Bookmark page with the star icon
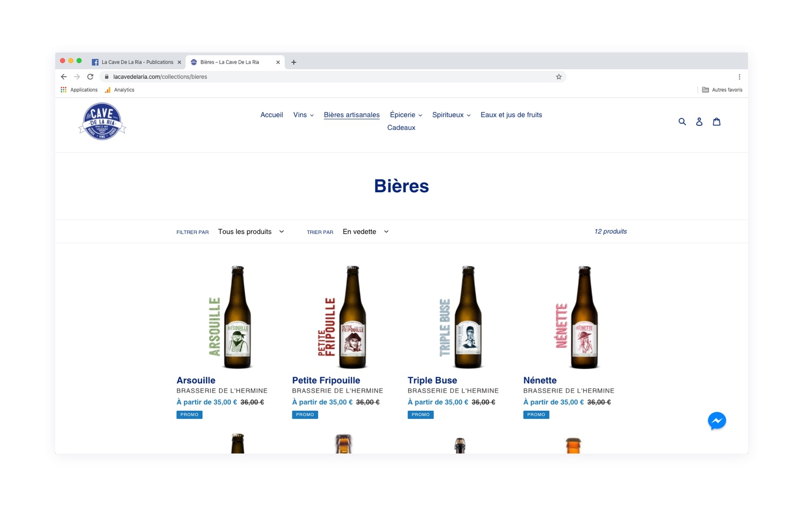Viewport: 812px width, 506px height. pyautogui.click(x=559, y=77)
